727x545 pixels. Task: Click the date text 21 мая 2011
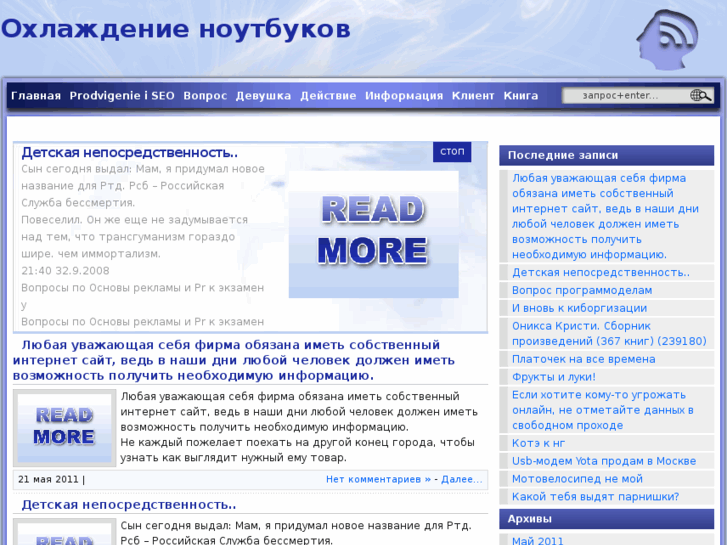point(48,479)
